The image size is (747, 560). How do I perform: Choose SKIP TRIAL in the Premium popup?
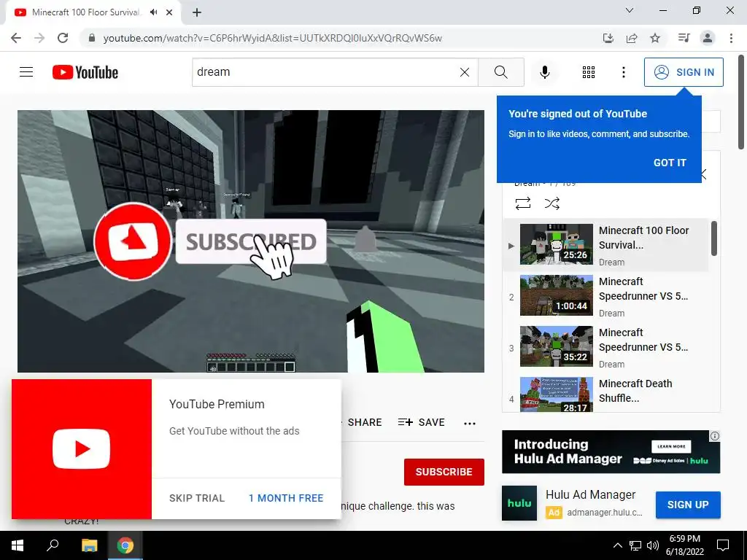tap(197, 498)
